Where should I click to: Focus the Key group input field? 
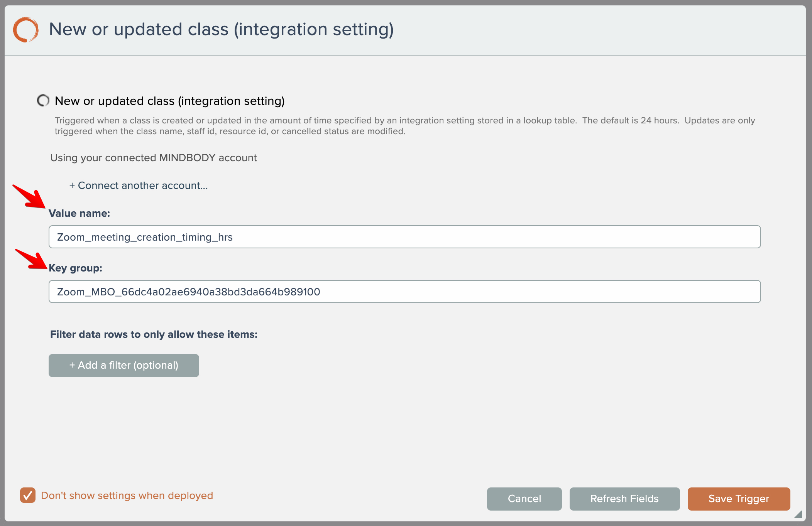404,292
